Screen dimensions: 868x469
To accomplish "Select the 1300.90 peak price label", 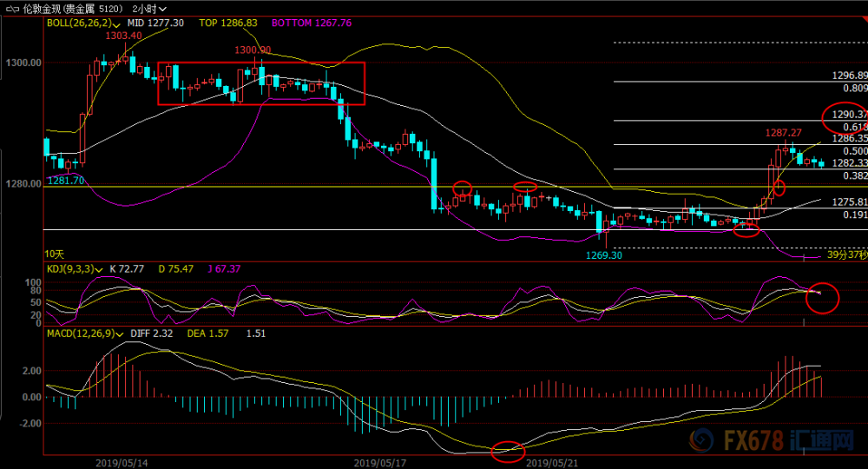I will 253,50.
